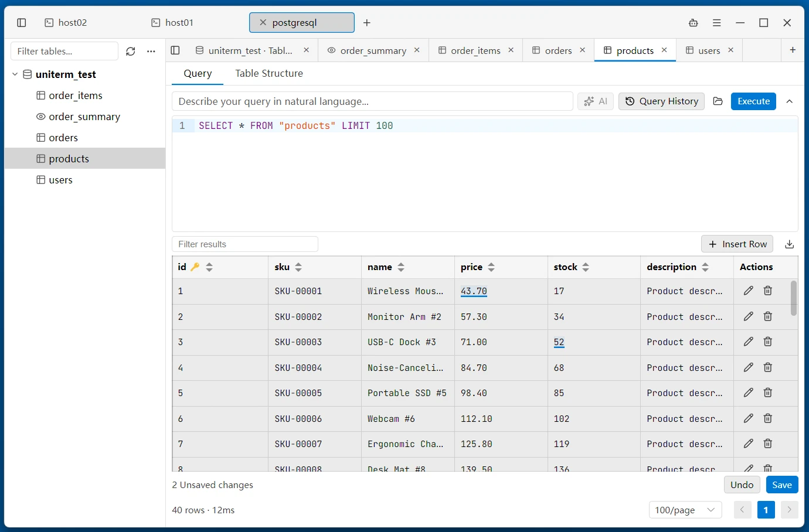Sort by the stock column

586,267
